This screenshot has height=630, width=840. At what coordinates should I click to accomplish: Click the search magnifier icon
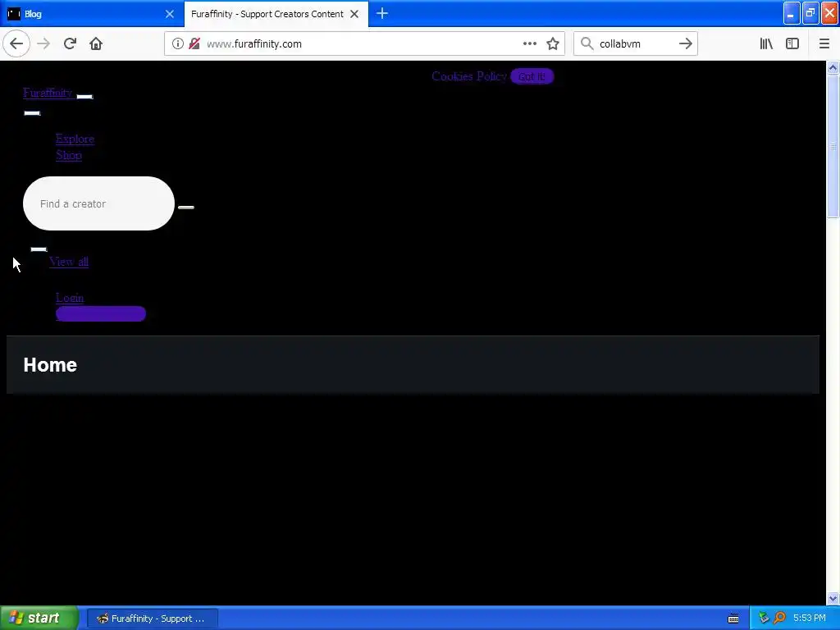(x=587, y=43)
